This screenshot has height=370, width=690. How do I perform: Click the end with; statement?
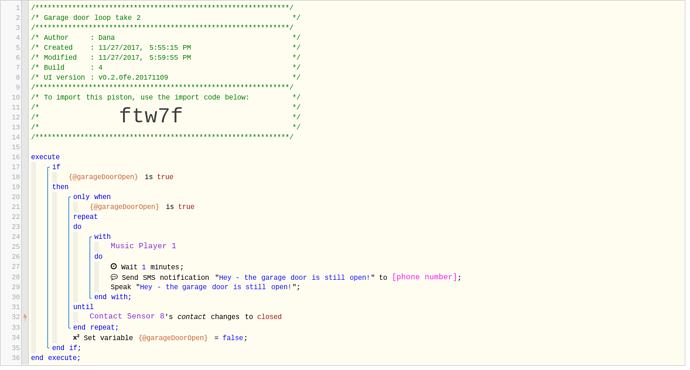pos(113,297)
